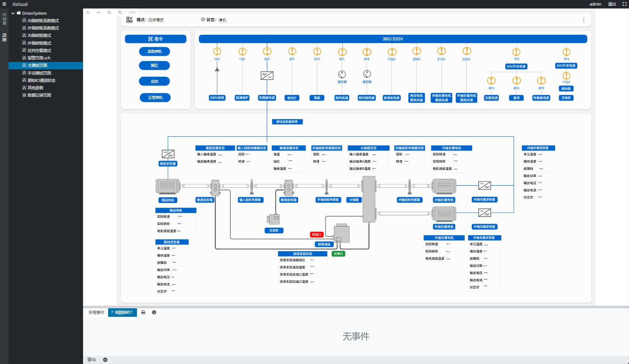The width and height of the screenshot is (629, 364).
Task: Click the 测试齿轮箱效率 label
Action: click(287, 122)
